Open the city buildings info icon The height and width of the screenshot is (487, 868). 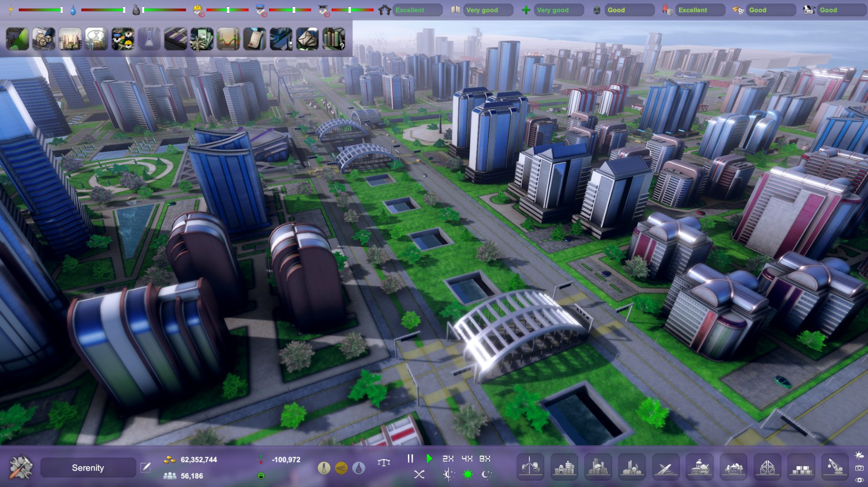pyautogui.click(x=281, y=38)
